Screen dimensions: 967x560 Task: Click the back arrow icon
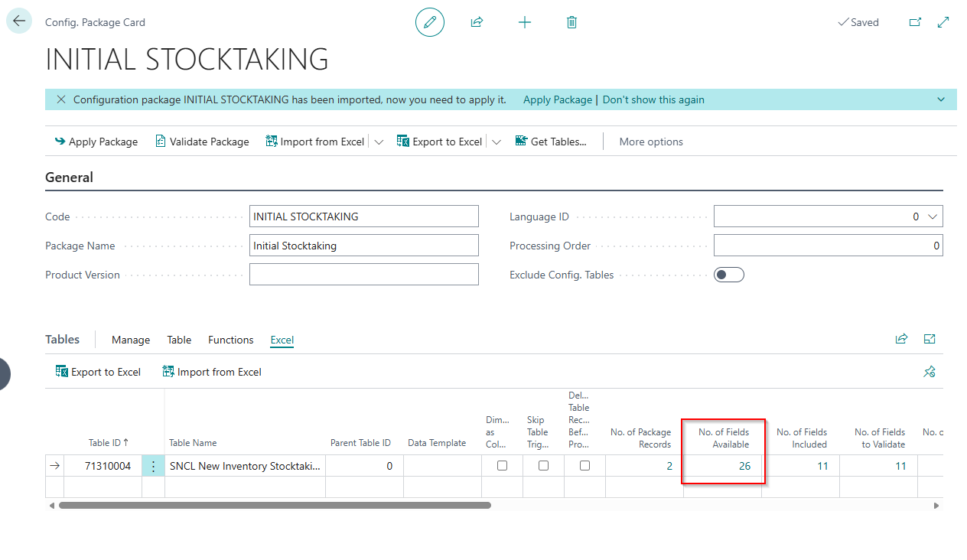[19, 21]
